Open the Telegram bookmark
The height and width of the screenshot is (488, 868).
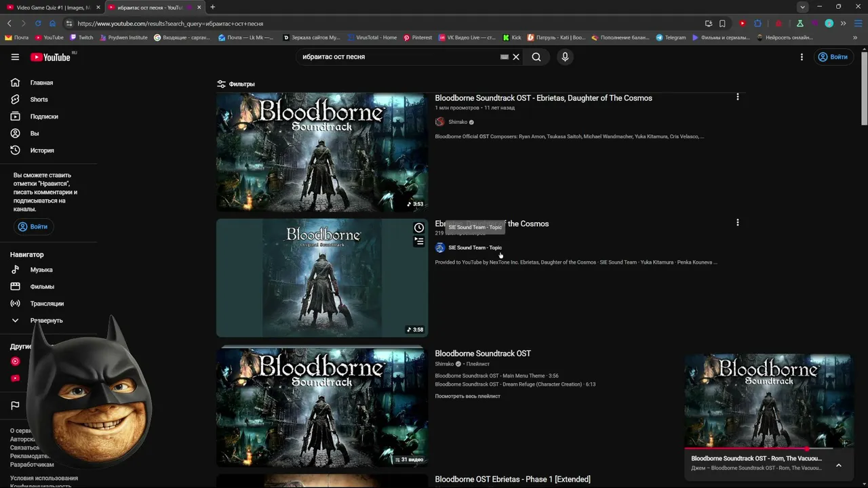(671, 38)
